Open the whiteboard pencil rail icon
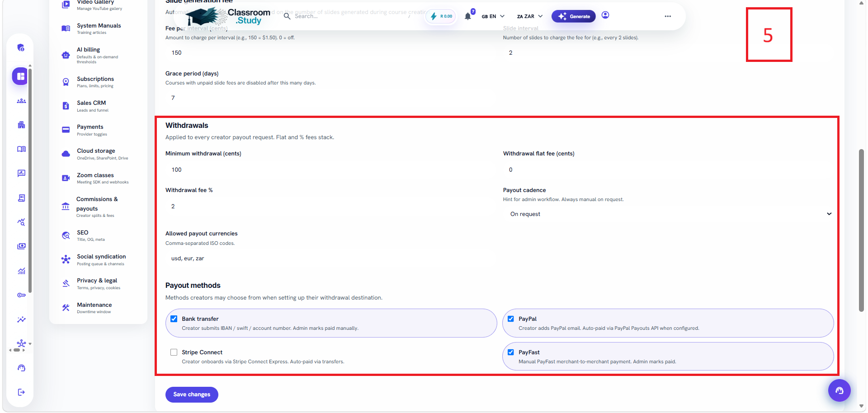Screen dimensions: 868x413 click(21, 174)
